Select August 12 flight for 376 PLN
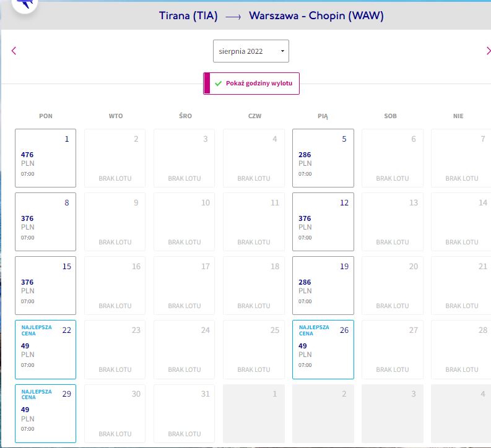This screenshot has width=491, height=448. coord(323,222)
